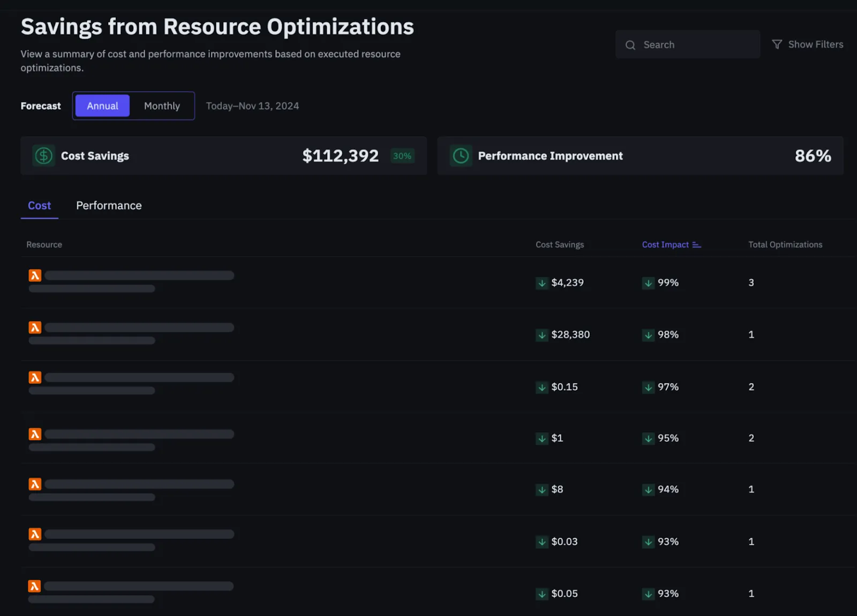Click the Total Optimizations column header

pyautogui.click(x=785, y=245)
